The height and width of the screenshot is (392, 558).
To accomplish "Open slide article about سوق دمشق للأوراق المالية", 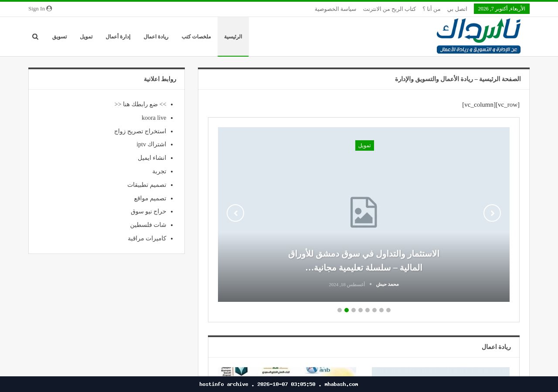I will (364, 260).
